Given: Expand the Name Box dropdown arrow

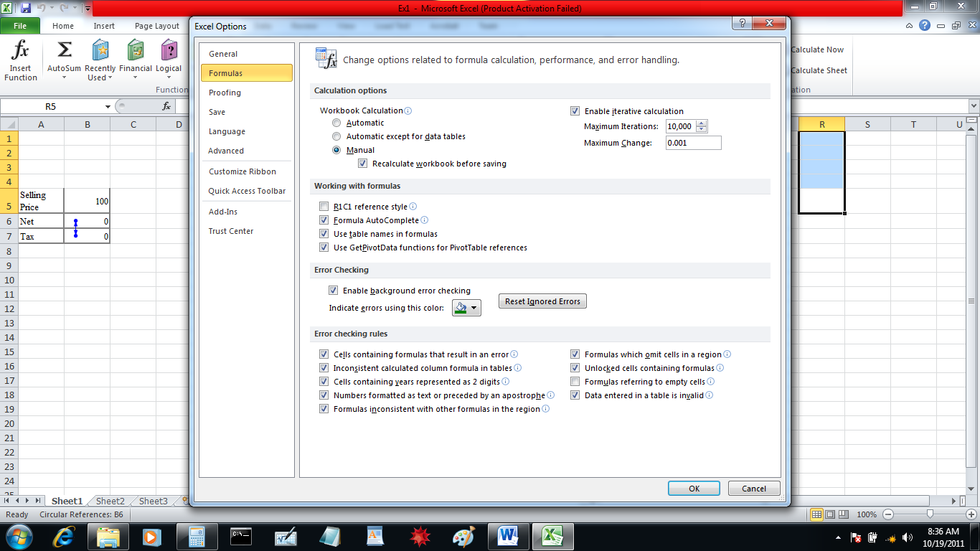Looking at the screenshot, I should 108,106.
